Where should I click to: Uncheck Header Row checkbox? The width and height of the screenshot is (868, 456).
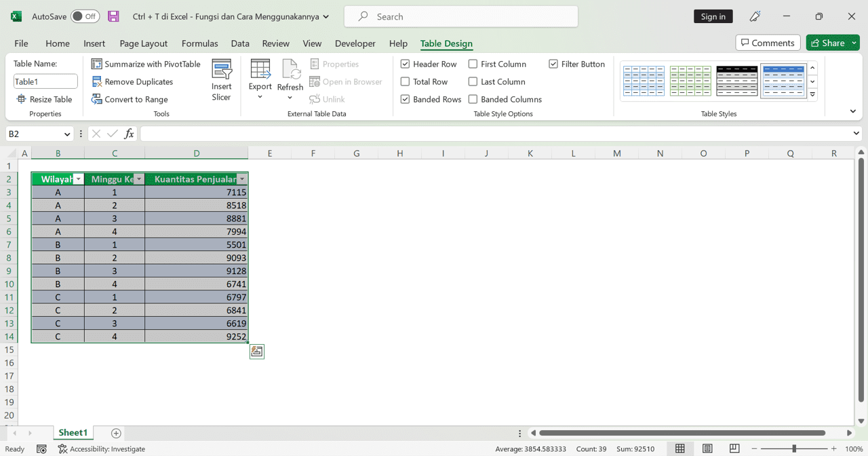[405, 64]
